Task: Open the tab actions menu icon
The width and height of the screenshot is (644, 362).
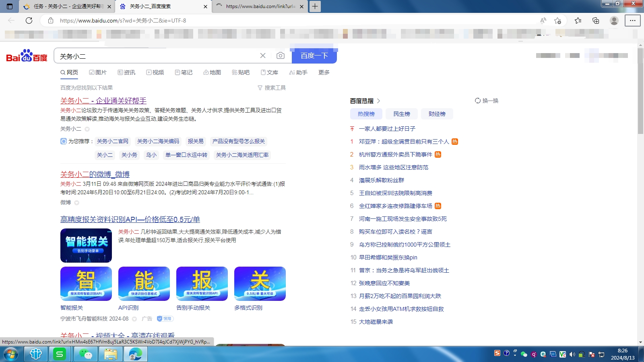Action: 10,6
